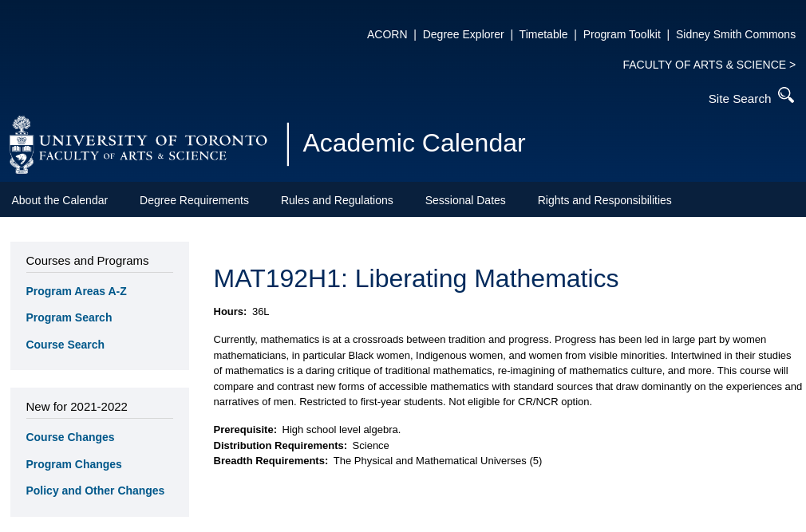Open Course Search in the sidebar
Image resolution: width=806 pixels, height=532 pixels.
click(65, 345)
